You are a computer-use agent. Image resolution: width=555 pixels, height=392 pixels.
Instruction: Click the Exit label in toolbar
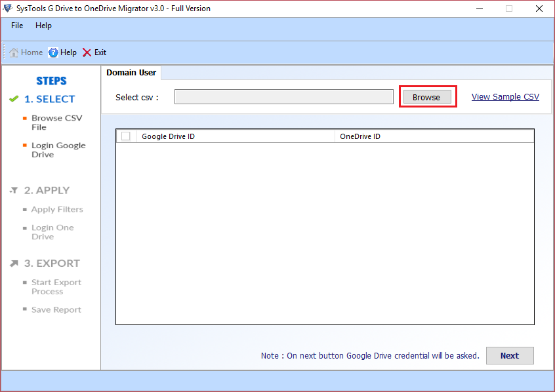100,52
